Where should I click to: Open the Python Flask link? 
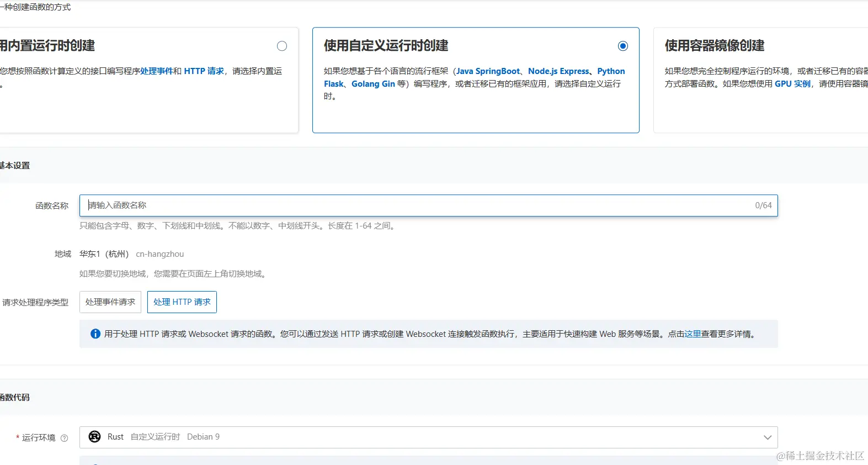point(611,71)
